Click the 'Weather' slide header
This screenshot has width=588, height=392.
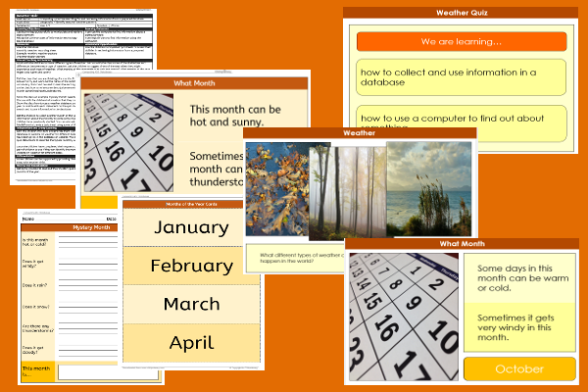(360, 133)
